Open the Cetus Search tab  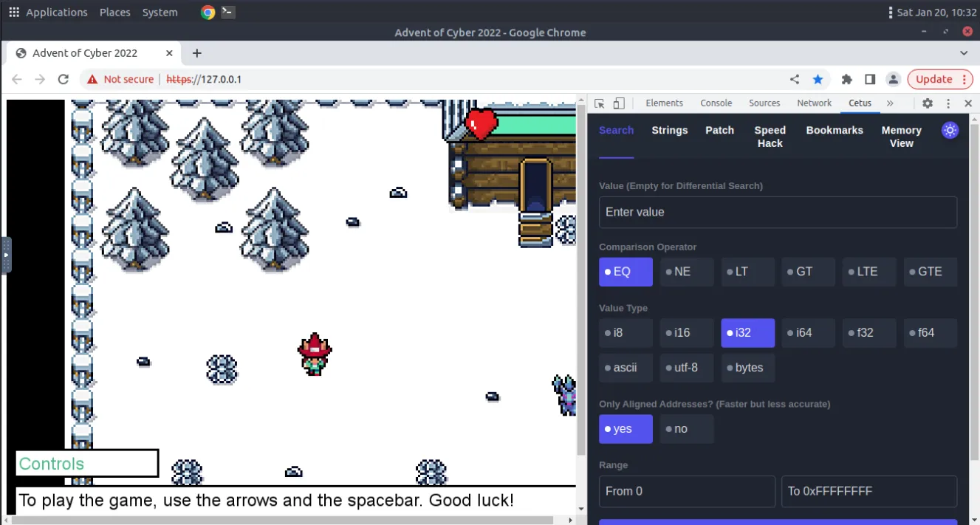pos(617,131)
